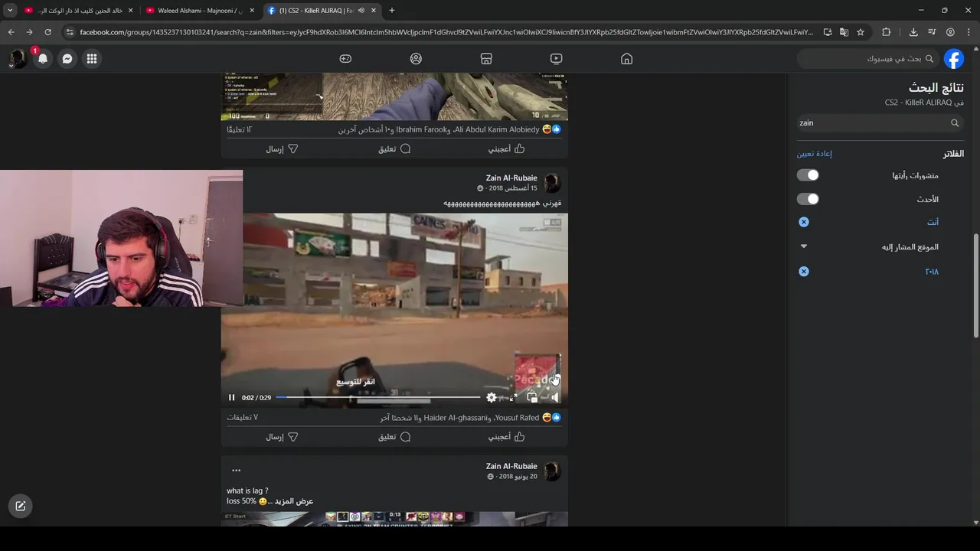The width and height of the screenshot is (980, 551).
Task: Open the media control music icon
Action: pos(932,32)
